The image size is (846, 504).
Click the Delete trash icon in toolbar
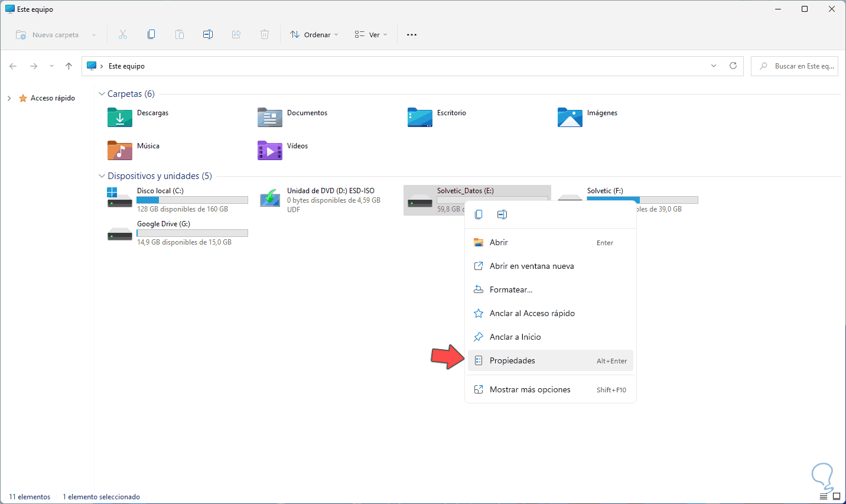tap(265, 35)
